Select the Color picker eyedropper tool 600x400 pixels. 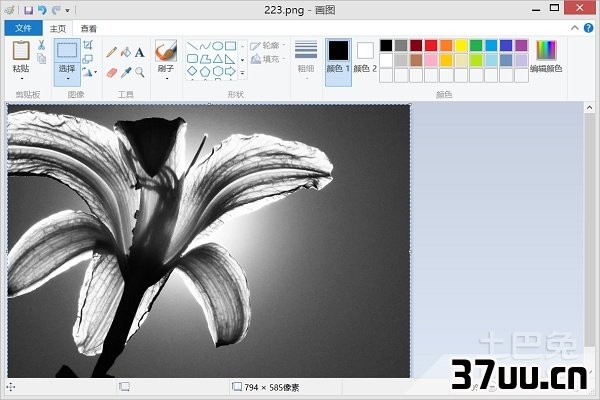coord(126,72)
